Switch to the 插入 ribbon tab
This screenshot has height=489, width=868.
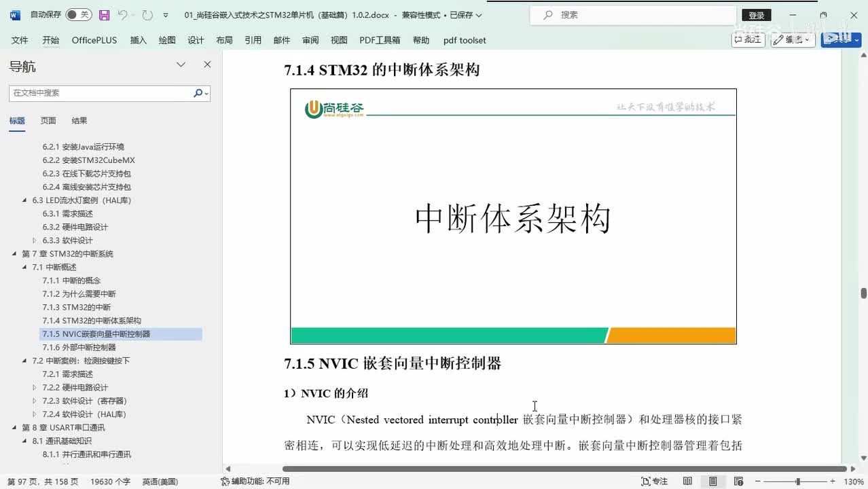pyautogui.click(x=138, y=40)
